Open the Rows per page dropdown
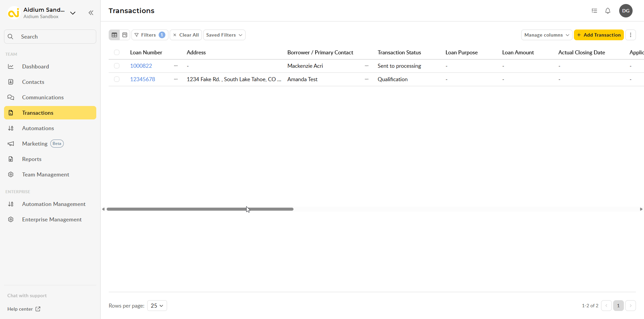The image size is (644, 319). [x=157, y=306]
